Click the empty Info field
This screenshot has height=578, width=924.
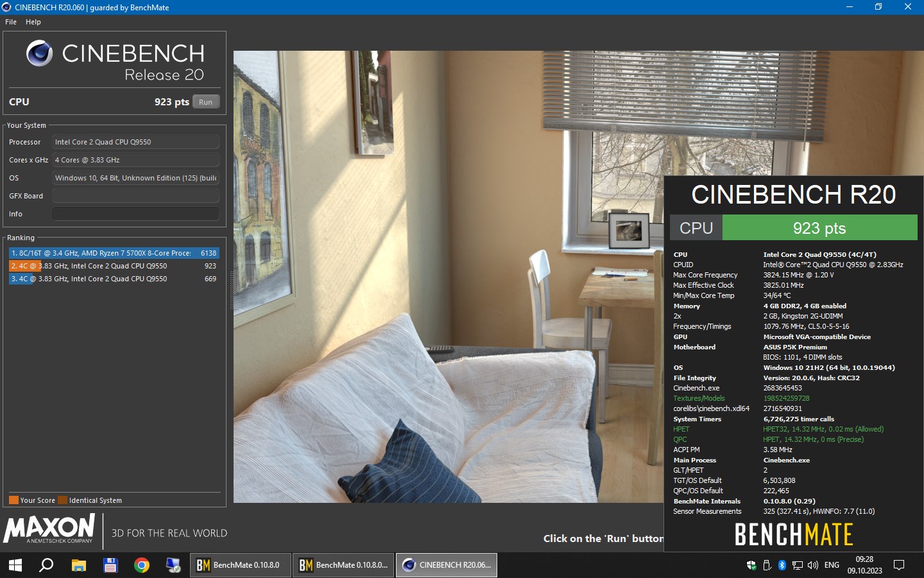tap(135, 214)
